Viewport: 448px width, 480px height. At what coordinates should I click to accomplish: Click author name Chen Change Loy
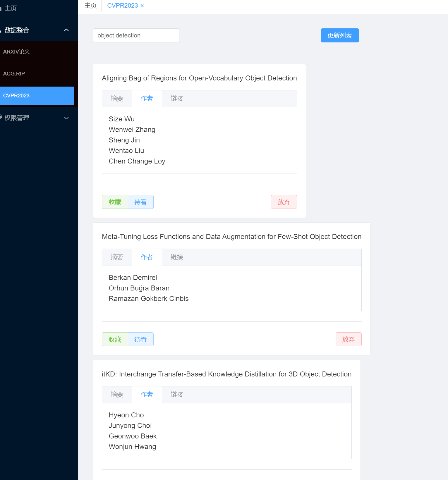pos(137,161)
